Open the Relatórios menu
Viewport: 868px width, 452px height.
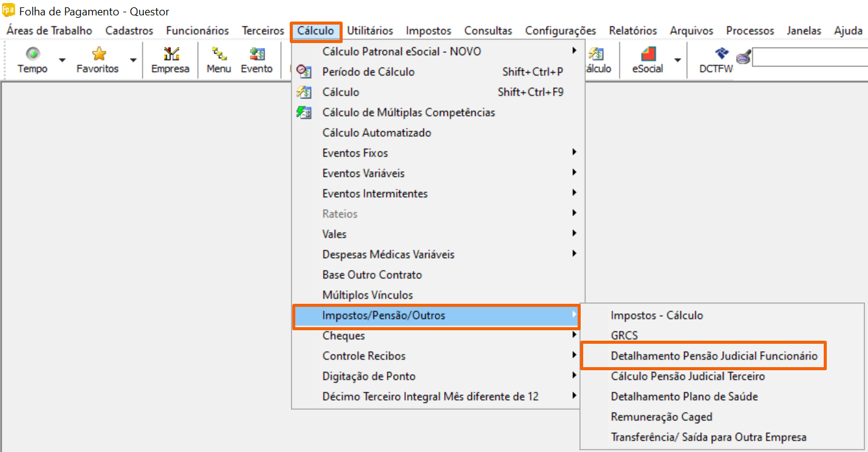pyautogui.click(x=632, y=30)
